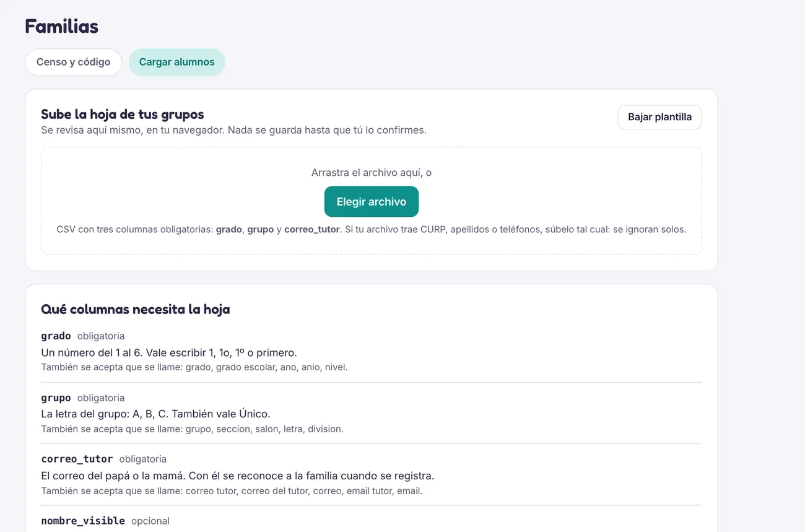Image resolution: width=805 pixels, height=532 pixels.
Task: Click the 'Se revisa aquí mismo' subtitle
Action: [x=233, y=130]
